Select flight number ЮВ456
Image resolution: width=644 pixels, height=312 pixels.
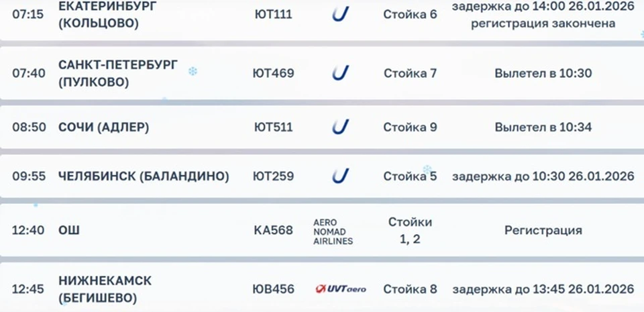point(274,289)
